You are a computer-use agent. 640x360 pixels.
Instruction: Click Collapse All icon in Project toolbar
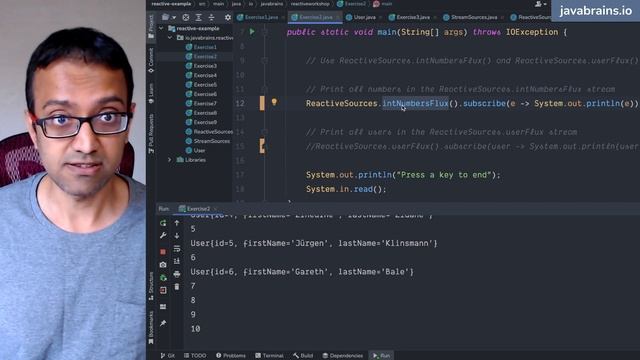211,17
